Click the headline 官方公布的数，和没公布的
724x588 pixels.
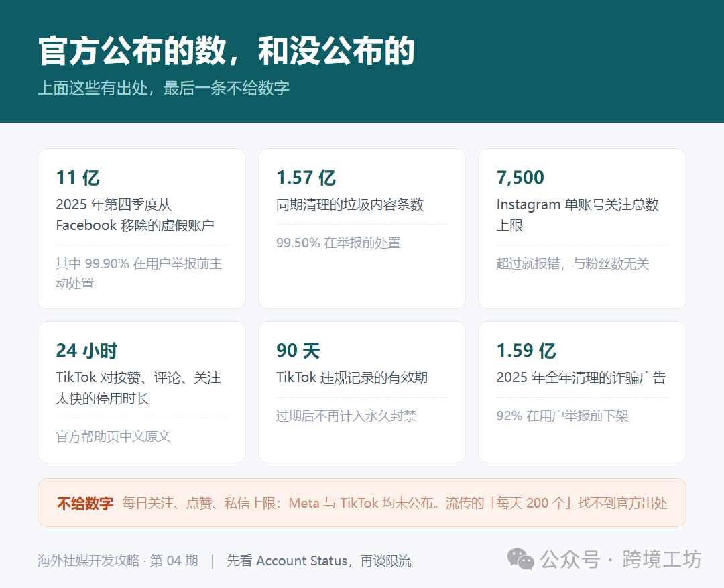coord(227,51)
